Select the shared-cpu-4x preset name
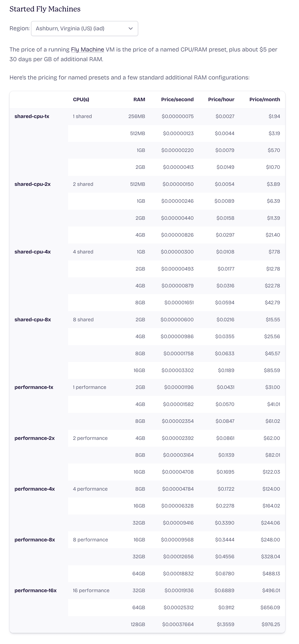The image size is (299, 644). [x=32, y=252]
